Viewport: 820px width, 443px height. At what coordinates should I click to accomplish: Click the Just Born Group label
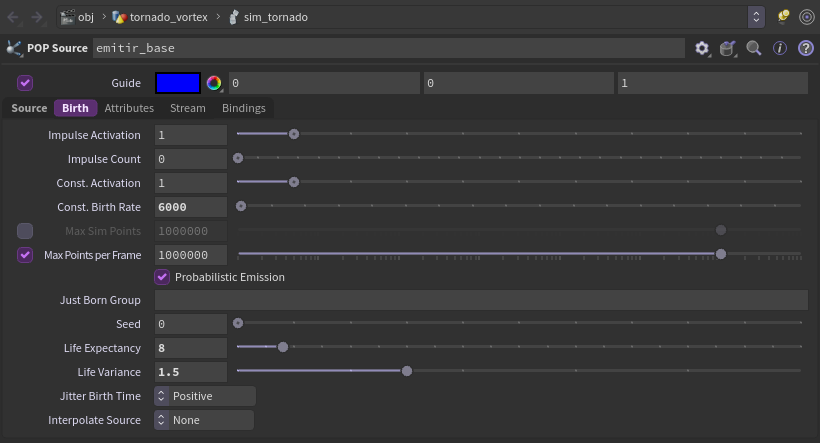(100, 300)
